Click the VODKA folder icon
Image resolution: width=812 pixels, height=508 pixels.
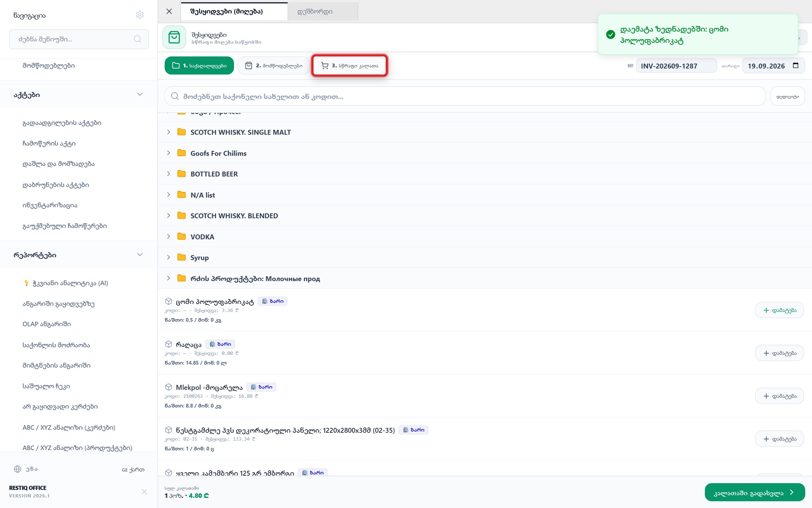click(x=182, y=236)
